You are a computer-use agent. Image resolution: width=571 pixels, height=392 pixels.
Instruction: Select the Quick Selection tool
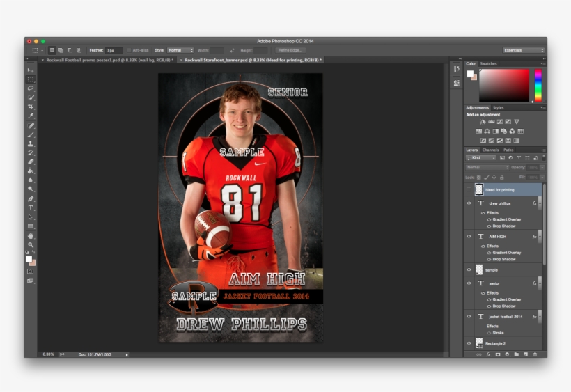(x=31, y=97)
